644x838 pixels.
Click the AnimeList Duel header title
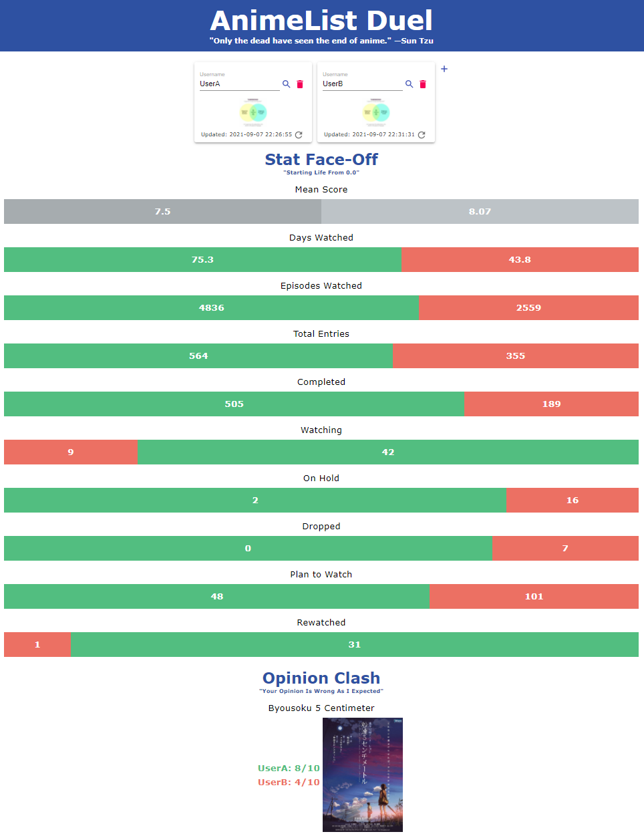(321, 21)
